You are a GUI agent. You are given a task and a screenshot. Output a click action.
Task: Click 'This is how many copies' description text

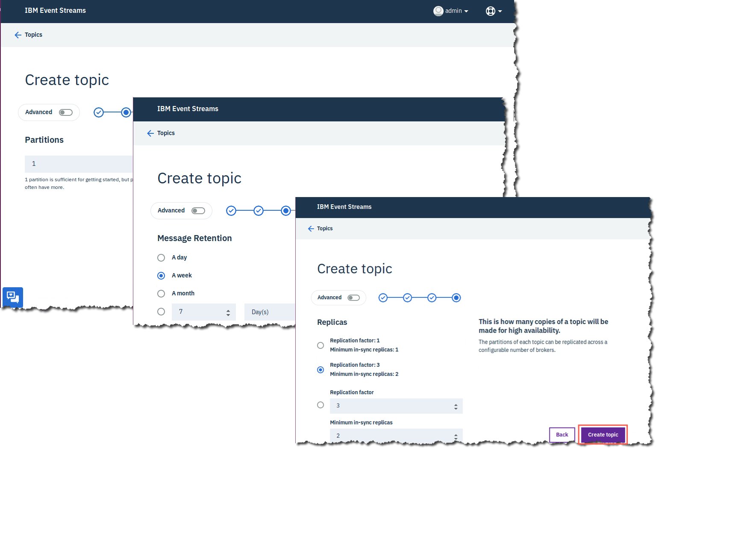point(543,326)
